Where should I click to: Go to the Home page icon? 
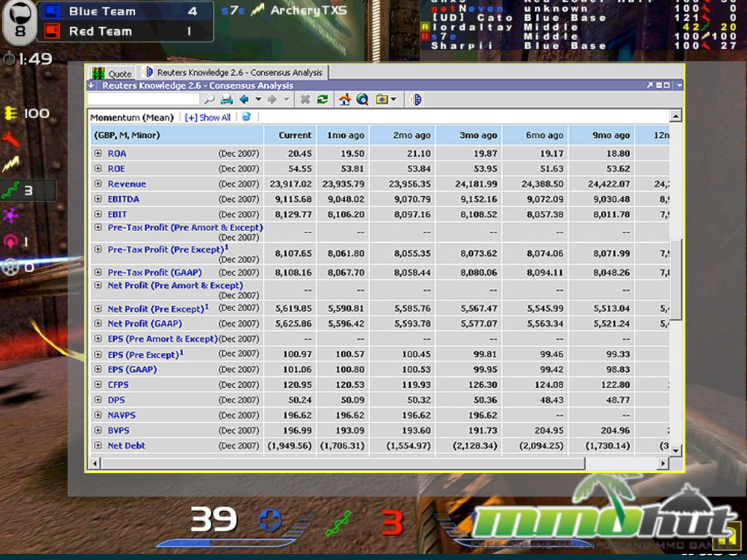coord(345,99)
